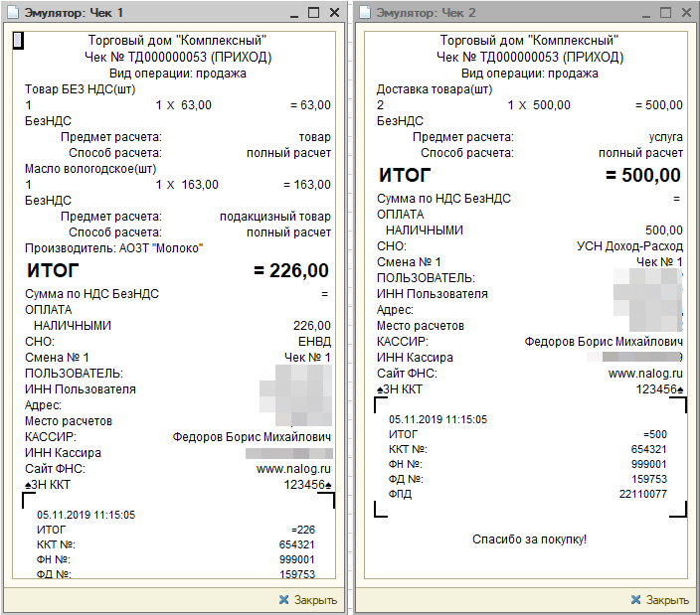
Task: Click 'Производитель: АОЗТ "Молоко"' line
Action: pos(113,248)
